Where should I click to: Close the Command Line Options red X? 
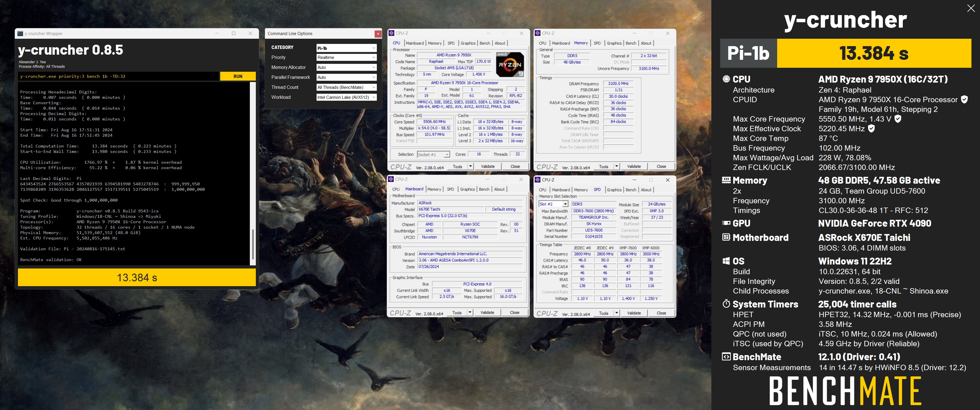click(378, 34)
